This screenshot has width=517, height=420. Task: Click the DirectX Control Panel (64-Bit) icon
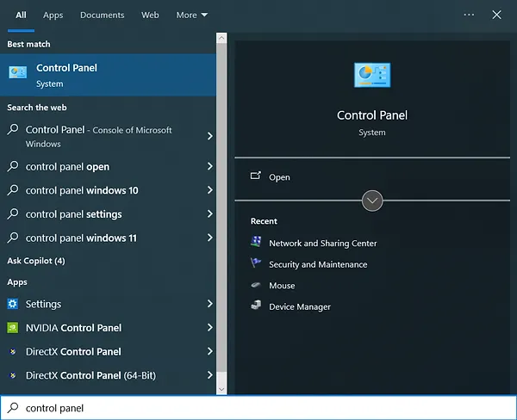[x=13, y=375]
